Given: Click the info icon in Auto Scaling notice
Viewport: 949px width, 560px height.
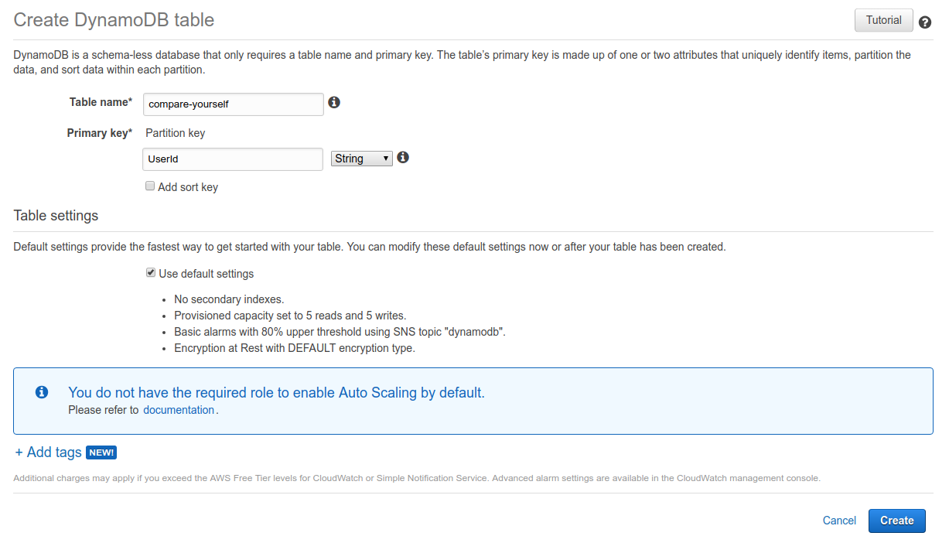Looking at the screenshot, I should 42,392.
